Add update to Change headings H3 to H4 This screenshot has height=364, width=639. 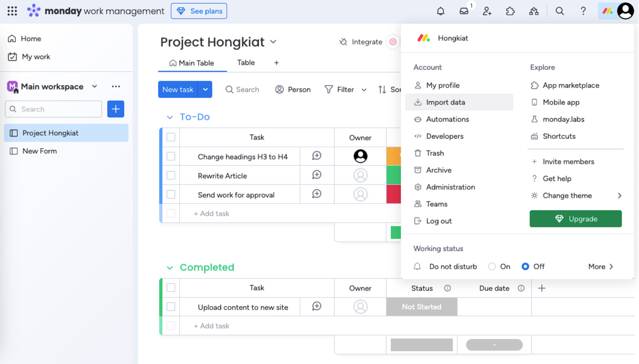[317, 156]
